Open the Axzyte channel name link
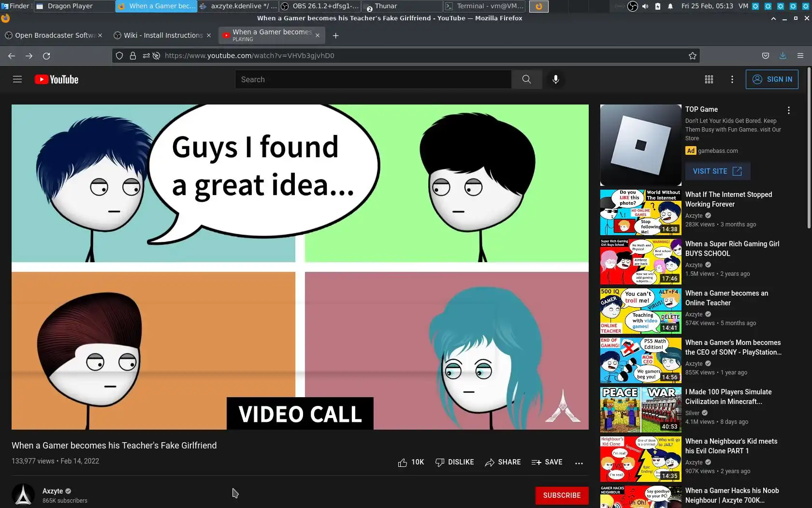Viewport: 812px width, 508px height. click(x=53, y=491)
